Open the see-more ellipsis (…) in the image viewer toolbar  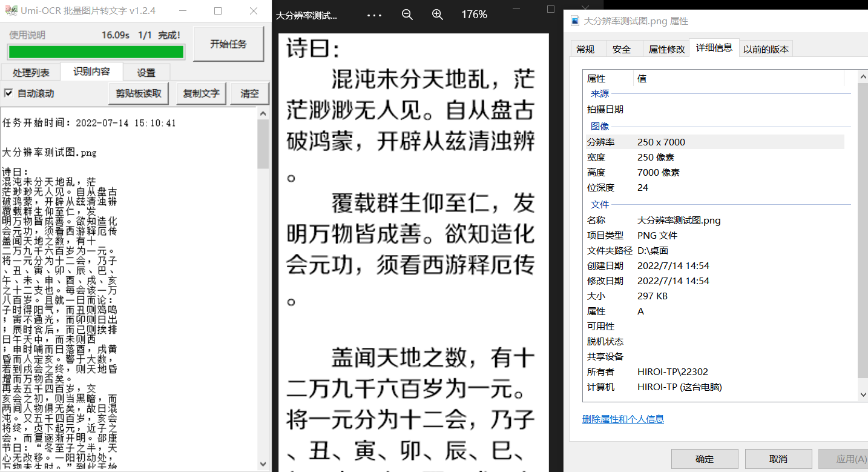374,15
